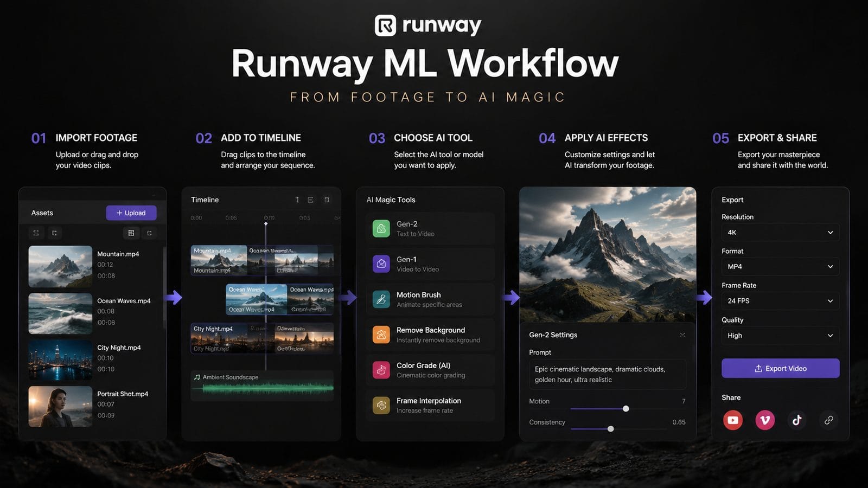Click the Gen-1 Video to Video icon

tap(381, 264)
